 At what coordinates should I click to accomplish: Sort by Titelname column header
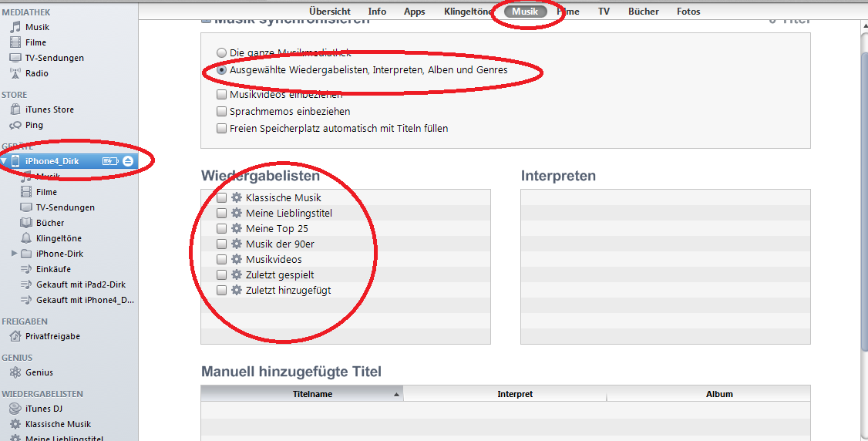(312, 394)
